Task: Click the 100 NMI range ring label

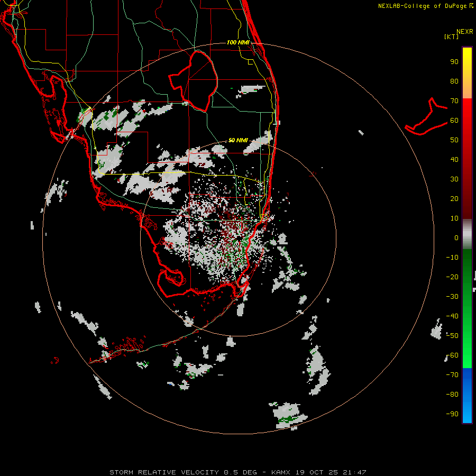Action: (238, 42)
